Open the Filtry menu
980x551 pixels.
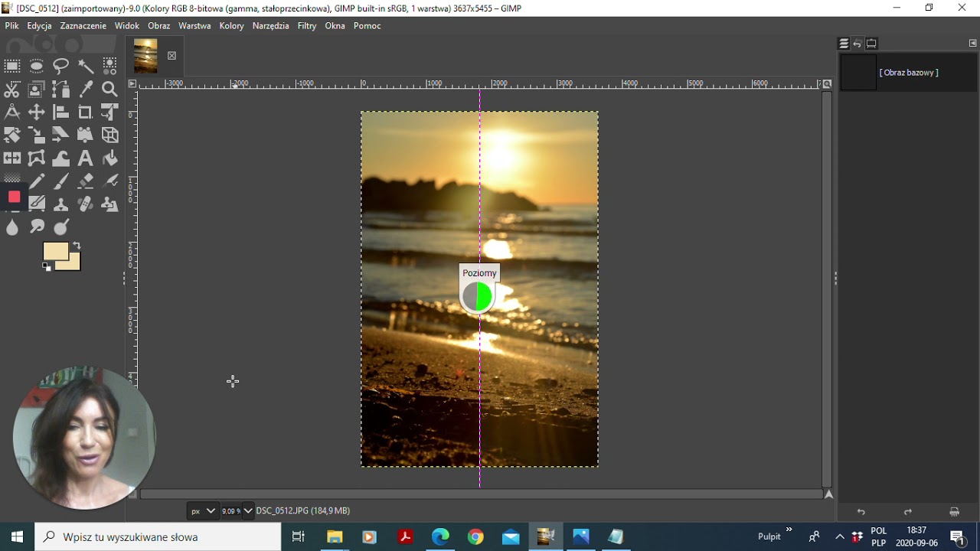tap(307, 25)
